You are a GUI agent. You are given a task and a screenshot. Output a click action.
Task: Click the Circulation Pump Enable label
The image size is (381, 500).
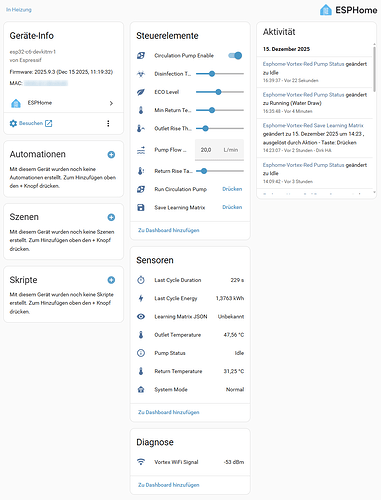pyautogui.click(x=184, y=56)
